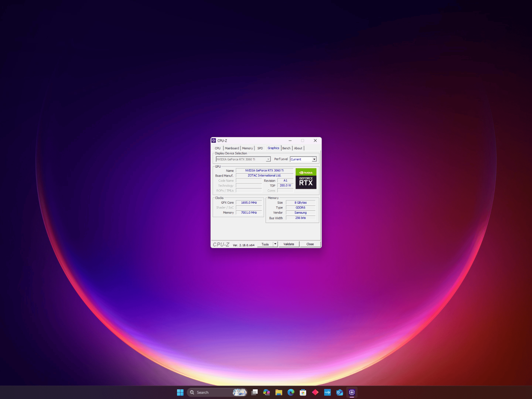
Task: Open the About tab
Action: point(298,148)
